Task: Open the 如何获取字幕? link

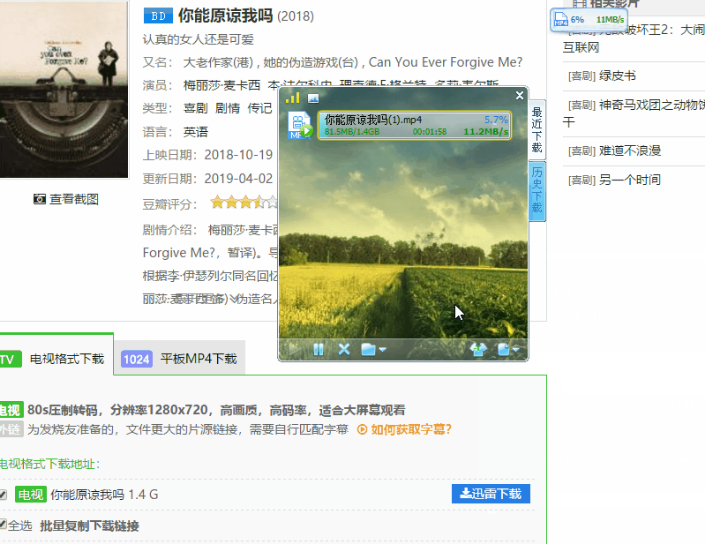Action: click(x=404, y=429)
